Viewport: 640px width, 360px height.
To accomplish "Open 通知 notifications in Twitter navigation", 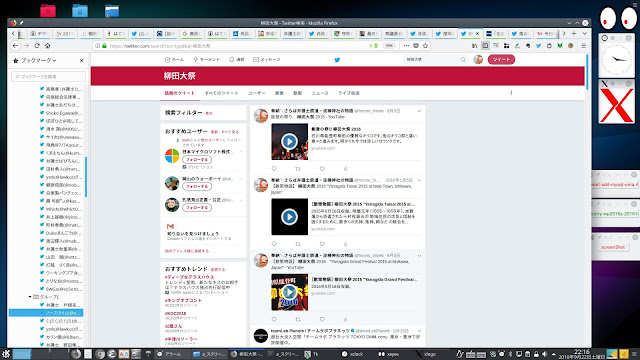I will [x=237, y=60].
